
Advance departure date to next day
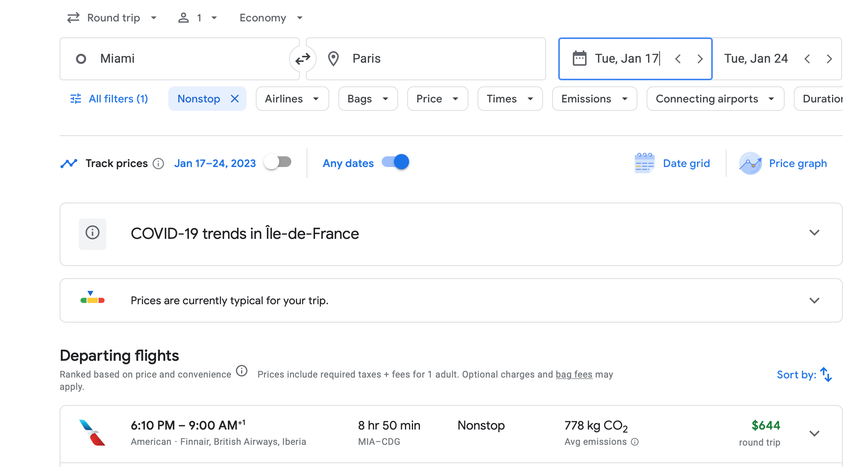(700, 59)
